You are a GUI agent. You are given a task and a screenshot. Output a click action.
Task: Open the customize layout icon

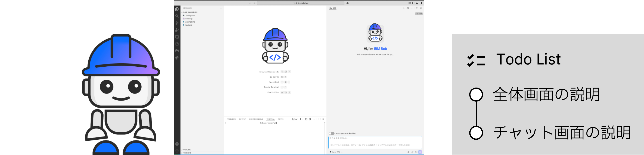click(410, 3)
